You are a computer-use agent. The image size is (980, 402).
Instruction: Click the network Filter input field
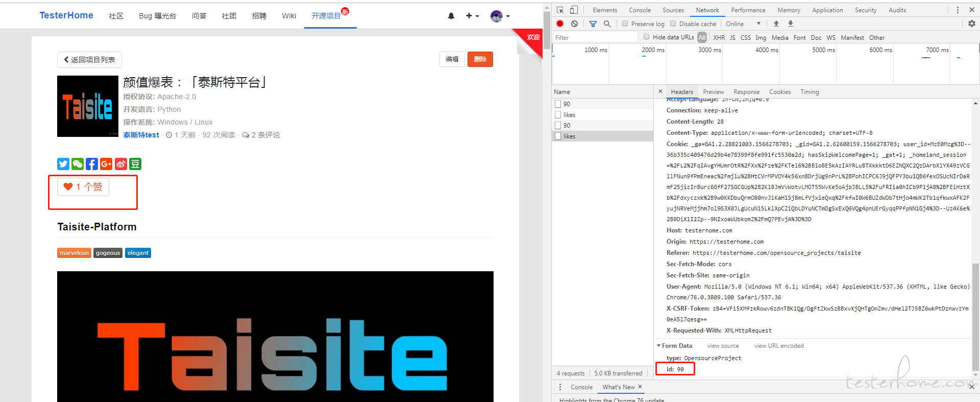[x=596, y=37]
